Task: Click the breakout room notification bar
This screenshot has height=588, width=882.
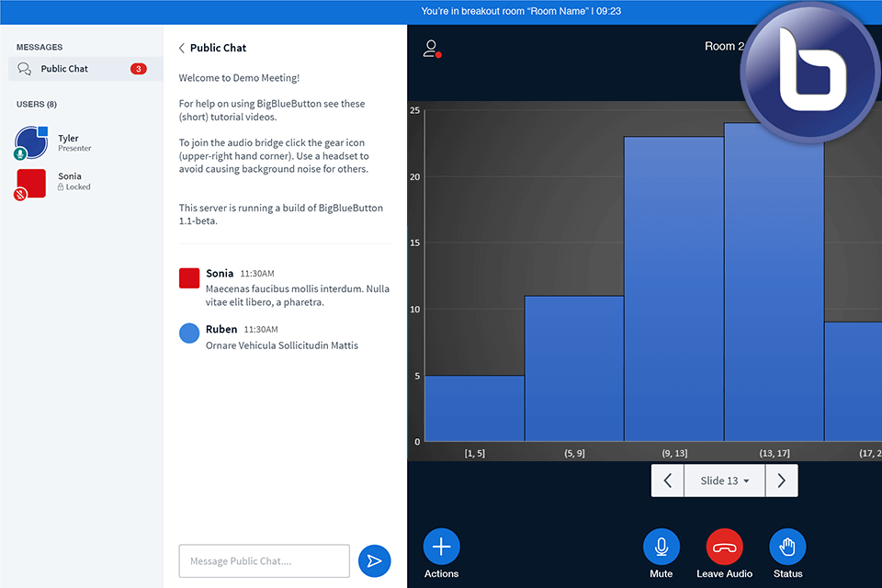Action: (441, 12)
